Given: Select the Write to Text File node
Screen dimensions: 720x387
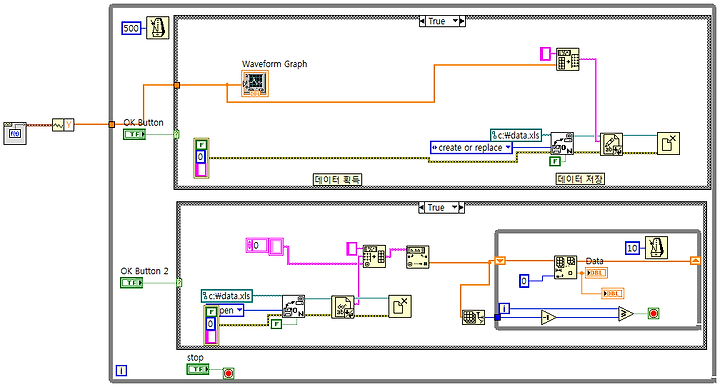Looking at the screenshot, I should (x=611, y=144).
